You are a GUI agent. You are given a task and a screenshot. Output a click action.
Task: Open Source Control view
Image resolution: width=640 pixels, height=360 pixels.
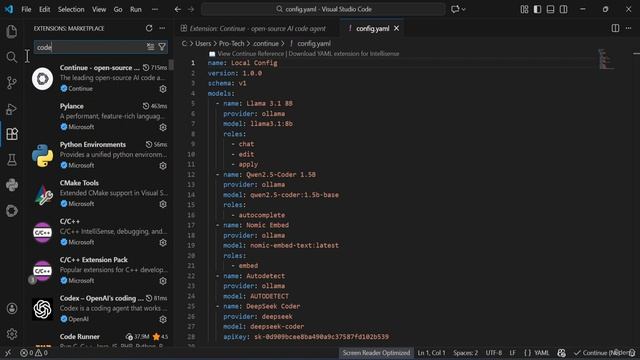click(12, 83)
